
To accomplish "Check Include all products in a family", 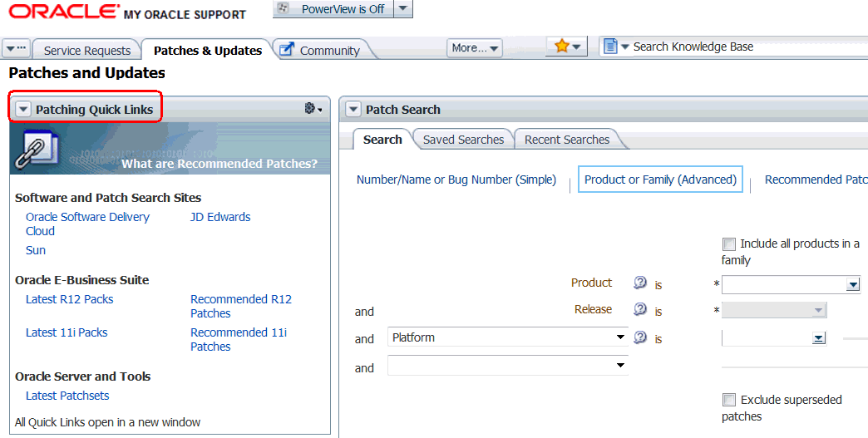I will coord(729,244).
